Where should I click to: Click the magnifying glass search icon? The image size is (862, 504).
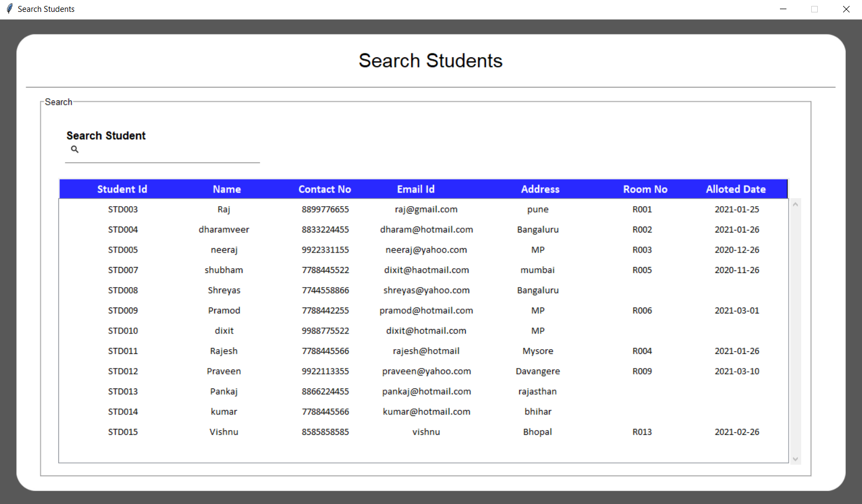coord(74,149)
